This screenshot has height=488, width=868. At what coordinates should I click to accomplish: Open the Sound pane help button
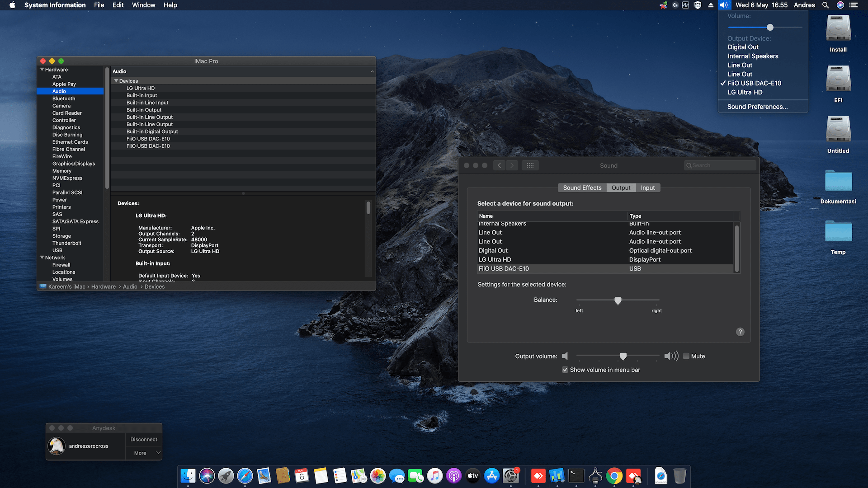(740, 332)
